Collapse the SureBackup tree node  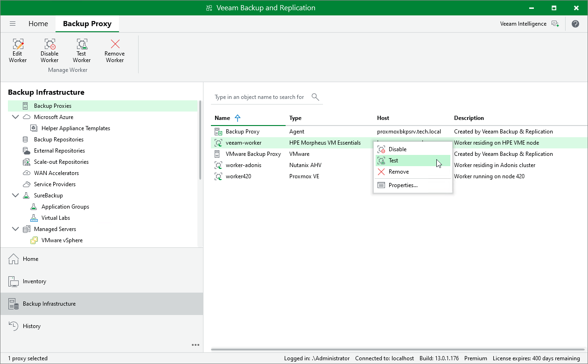click(15, 196)
